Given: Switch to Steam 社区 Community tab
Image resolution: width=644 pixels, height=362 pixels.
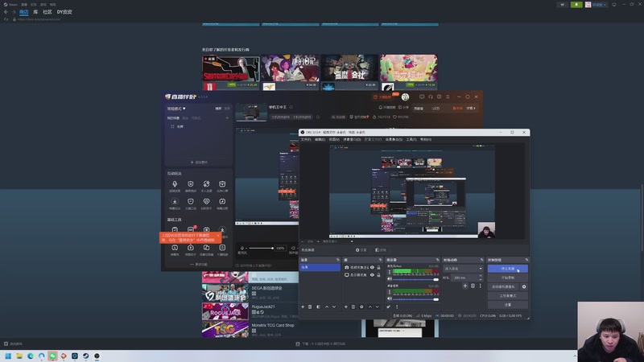Looking at the screenshot, I should (x=47, y=12).
